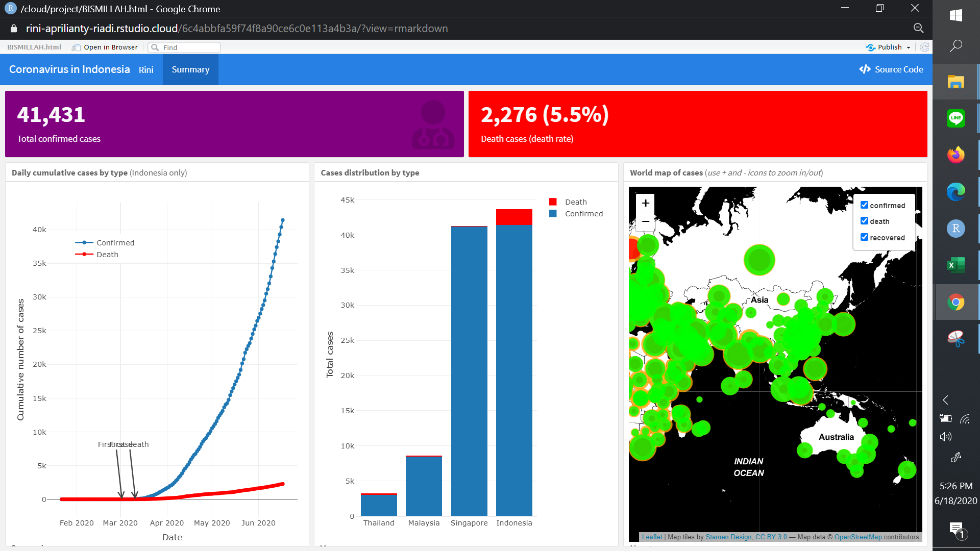Screen dimensions: 980x551
Task: Open LINE app from the taskbar
Action: (955, 118)
